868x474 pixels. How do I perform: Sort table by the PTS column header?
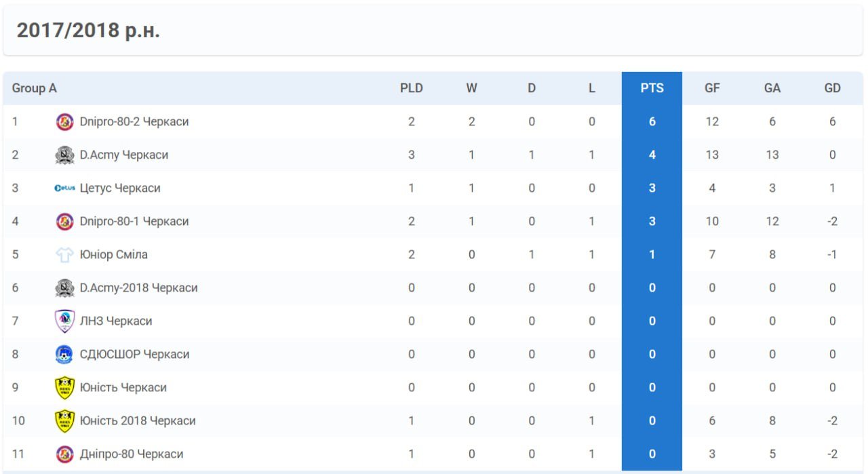click(652, 88)
